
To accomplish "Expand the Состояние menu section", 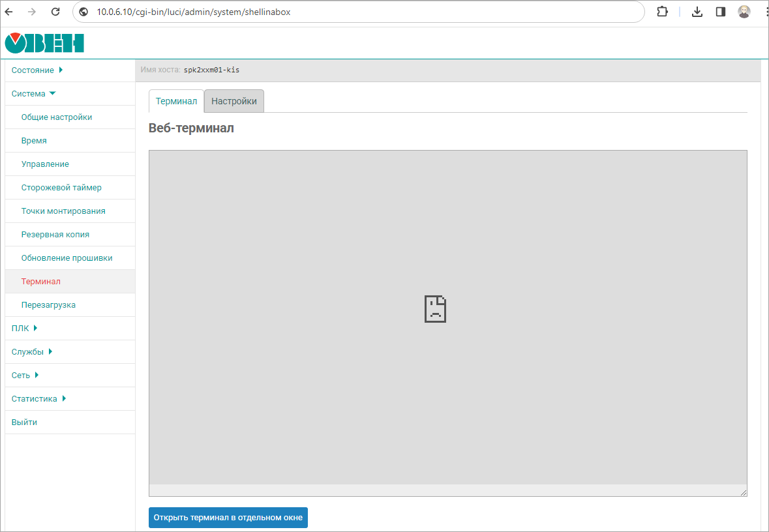I will click(37, 70).
